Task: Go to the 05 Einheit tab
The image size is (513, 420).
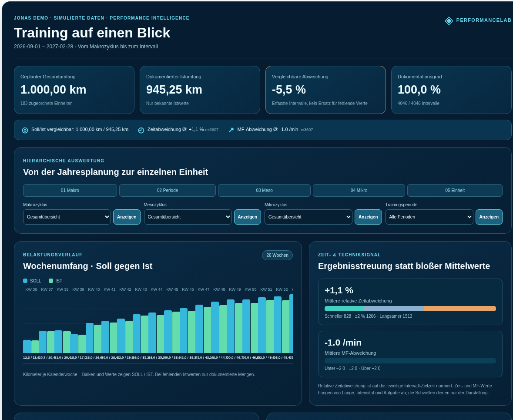Action: coord(455,191)
